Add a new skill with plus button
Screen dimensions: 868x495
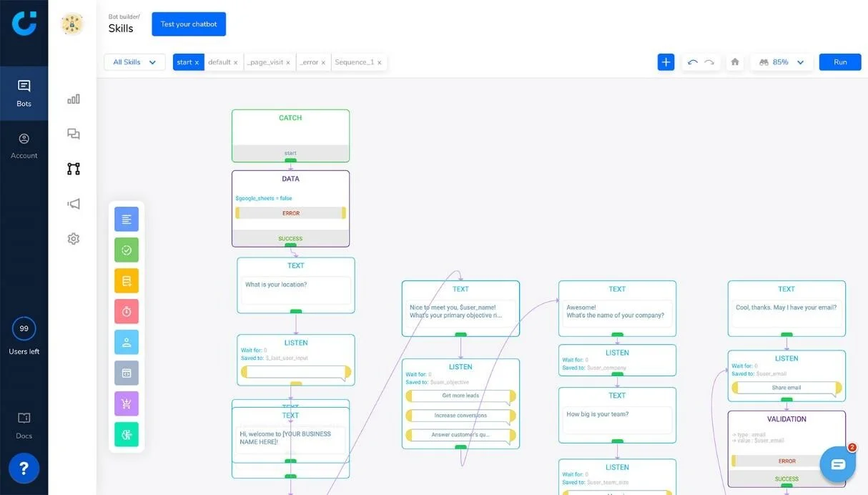[x=666, y=62]
